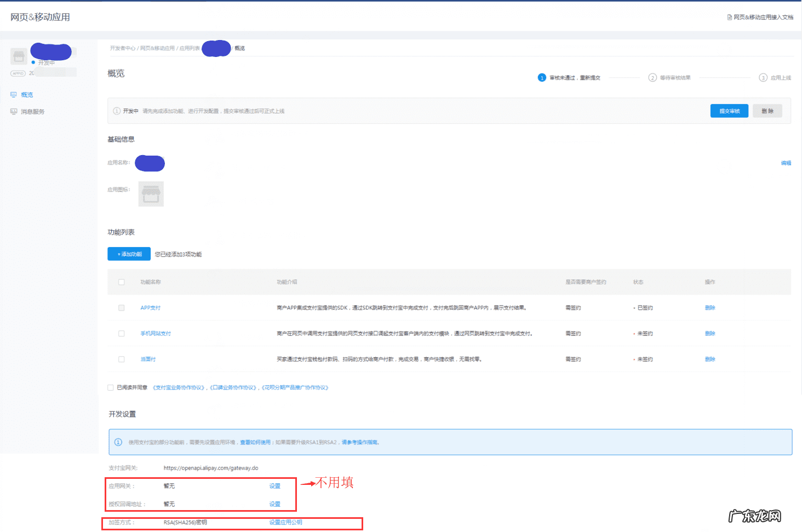Click the app store icon in sidebar header

tap(19, 56)
